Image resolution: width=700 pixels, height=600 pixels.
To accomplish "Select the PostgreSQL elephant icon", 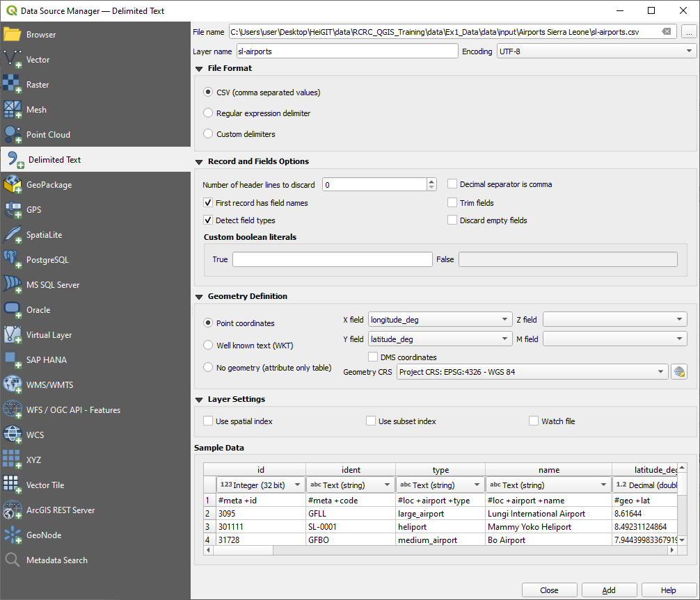I will (x=13, y=260).
